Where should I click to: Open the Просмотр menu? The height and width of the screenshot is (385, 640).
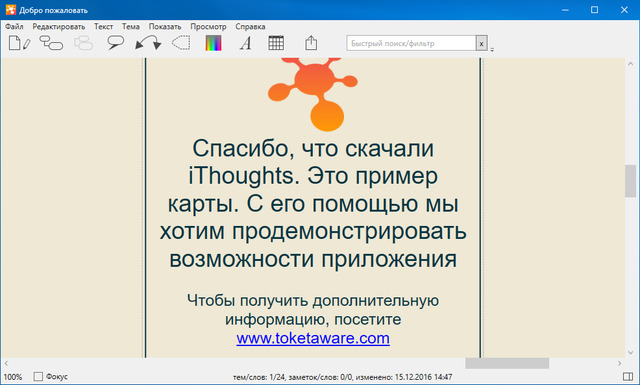208,27
